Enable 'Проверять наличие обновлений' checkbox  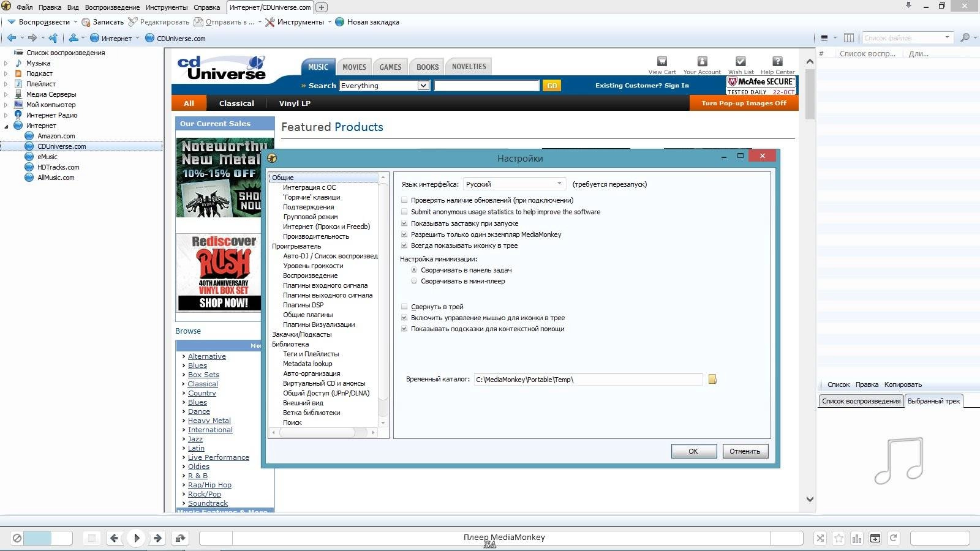404,200
